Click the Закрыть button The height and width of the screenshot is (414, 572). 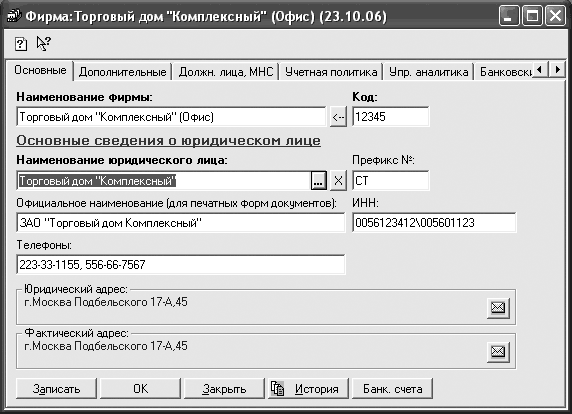[x=224, y=389]
